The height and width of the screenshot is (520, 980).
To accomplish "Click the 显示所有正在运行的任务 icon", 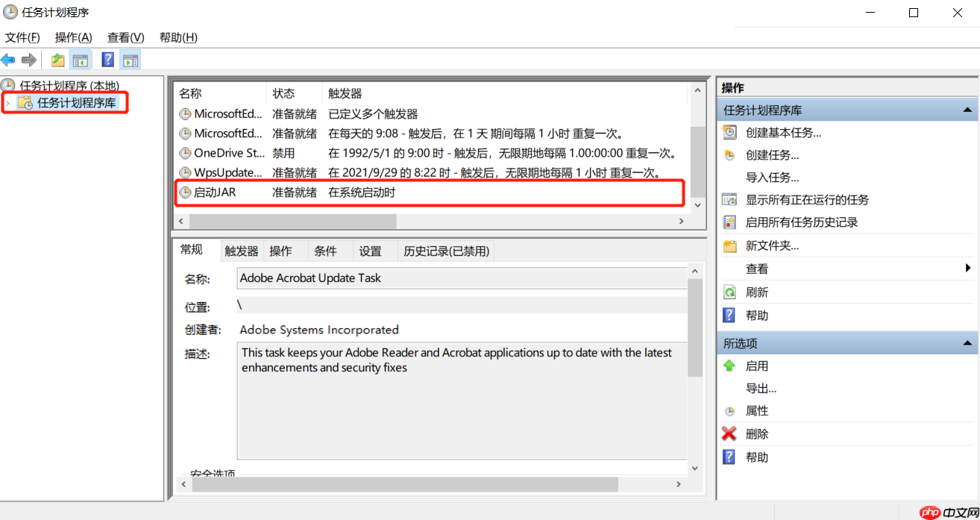I will pos(730,200).
